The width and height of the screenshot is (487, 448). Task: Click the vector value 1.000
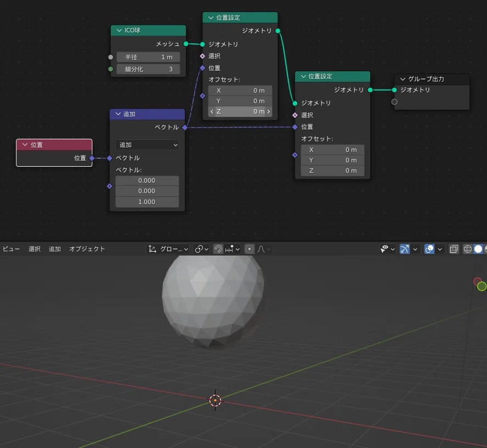pos(147,202)
